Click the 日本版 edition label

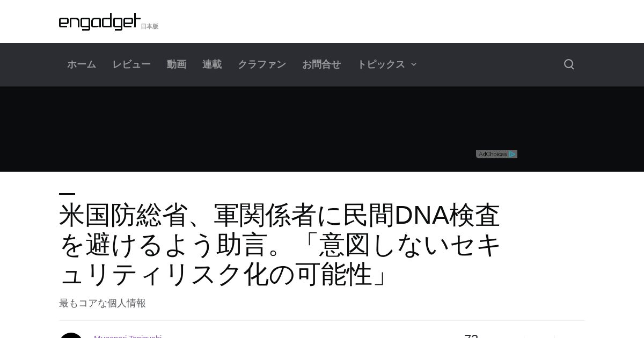coord(150,26)
